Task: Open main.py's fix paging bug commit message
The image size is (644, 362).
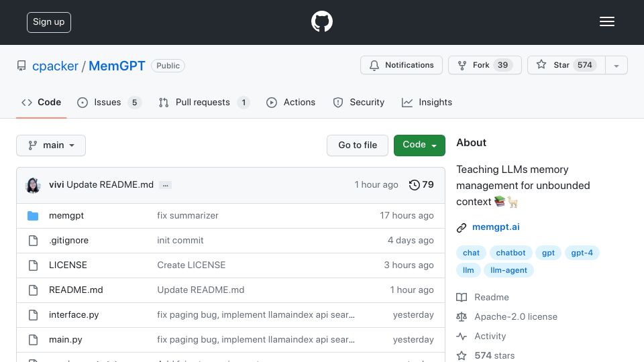Action: [x=256, y=340]
